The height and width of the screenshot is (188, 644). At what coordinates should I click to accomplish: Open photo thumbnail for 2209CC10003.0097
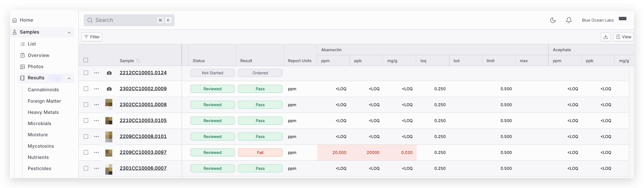click(x=109, y=153)
